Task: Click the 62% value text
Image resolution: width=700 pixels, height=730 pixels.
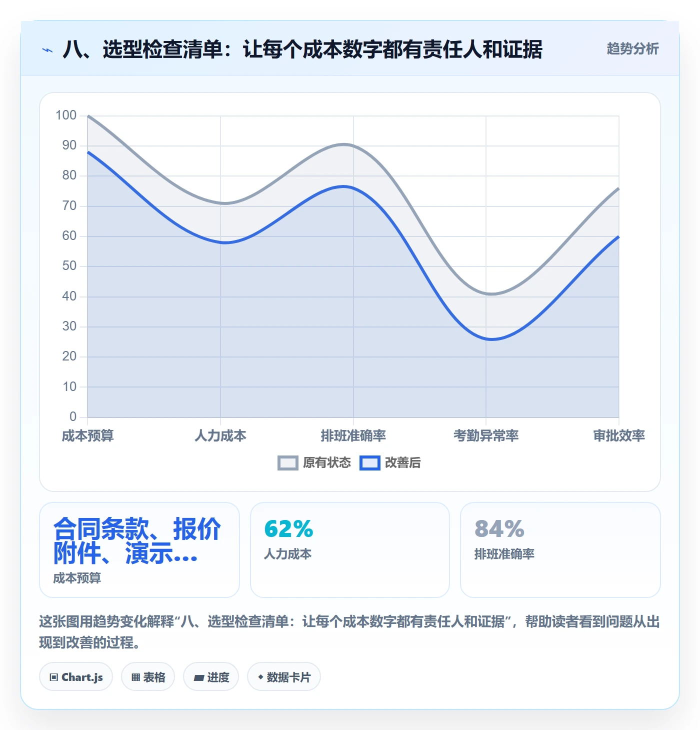Action: tap(288, 529)
